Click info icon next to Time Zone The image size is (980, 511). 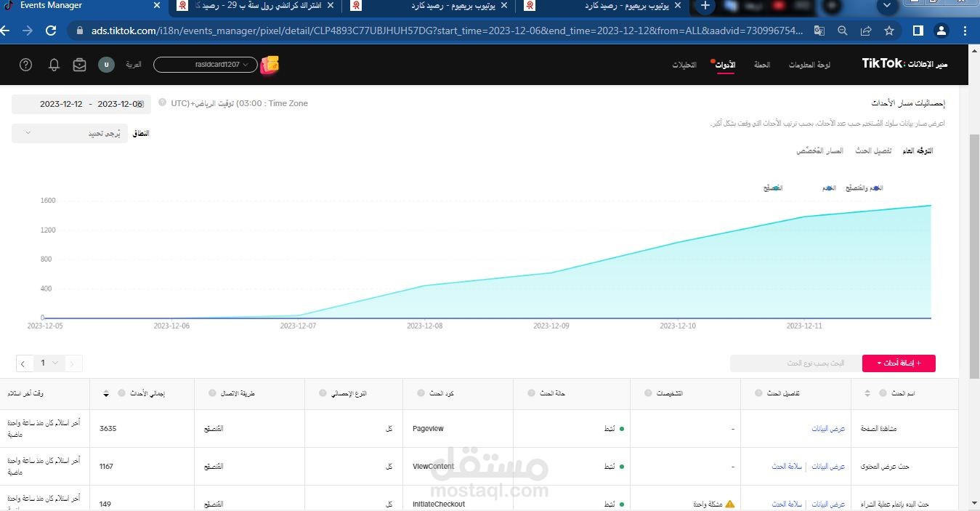tap(162, 103)
